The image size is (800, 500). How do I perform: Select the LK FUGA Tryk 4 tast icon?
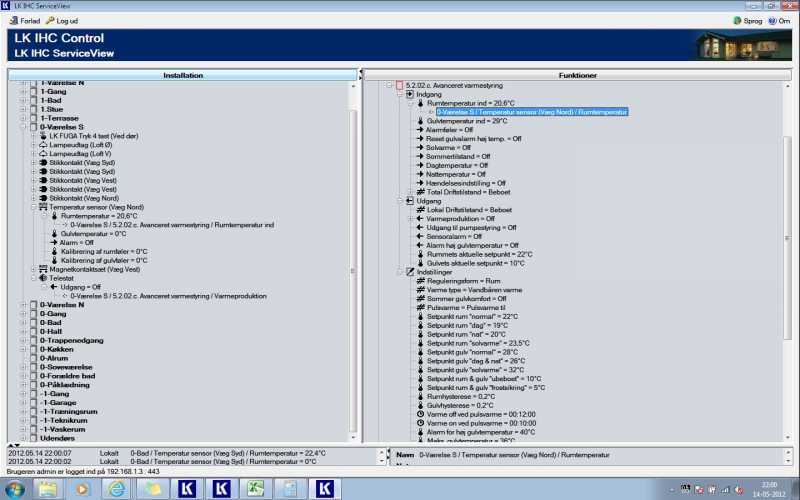tap(41, 136)
